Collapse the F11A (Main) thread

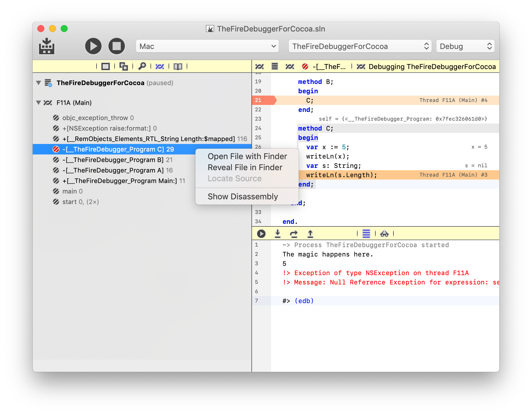(38, 103)
